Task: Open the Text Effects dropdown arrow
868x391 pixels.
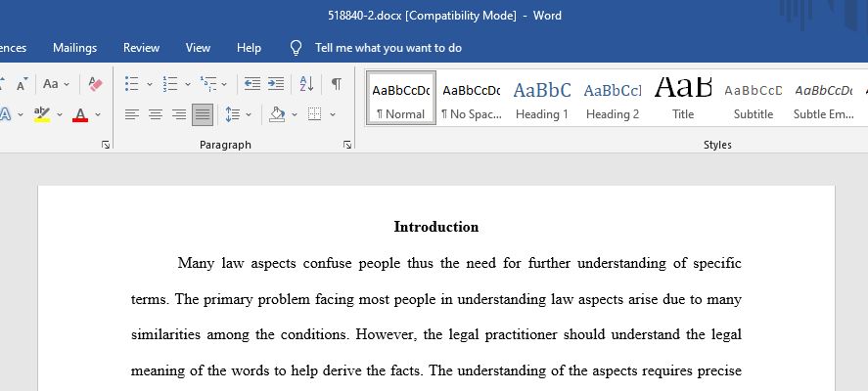Action: pos(21,115)
